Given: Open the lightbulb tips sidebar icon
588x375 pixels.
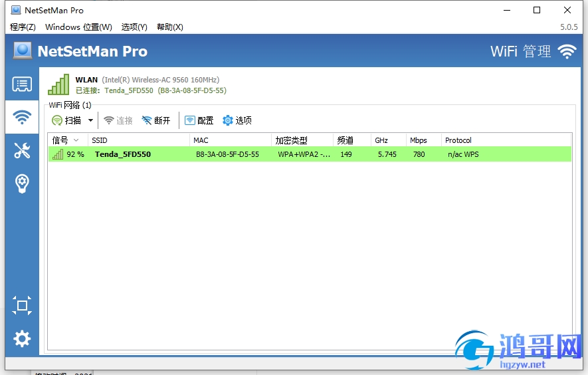Looking at the screenshot, I should [x=22, y=184].
